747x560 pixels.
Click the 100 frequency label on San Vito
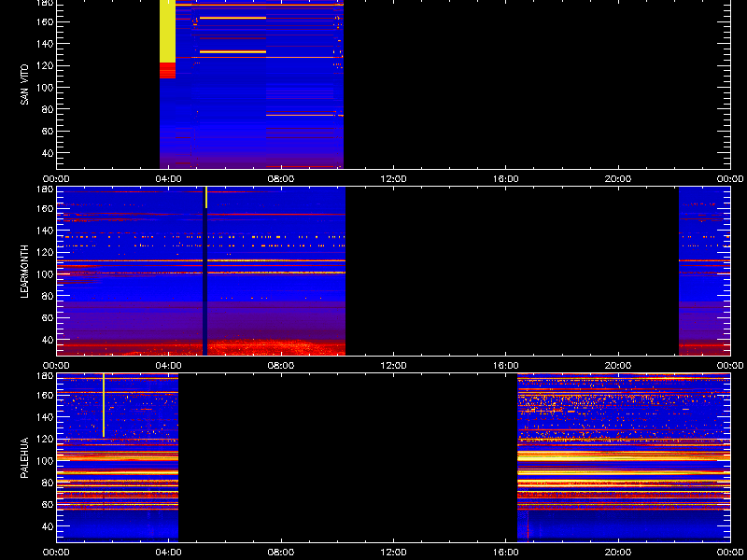click(x=46, y=88)
